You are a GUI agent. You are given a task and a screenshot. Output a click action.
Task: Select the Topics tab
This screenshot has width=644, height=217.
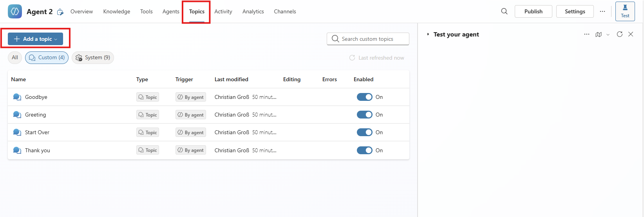(x=197, y=11)
